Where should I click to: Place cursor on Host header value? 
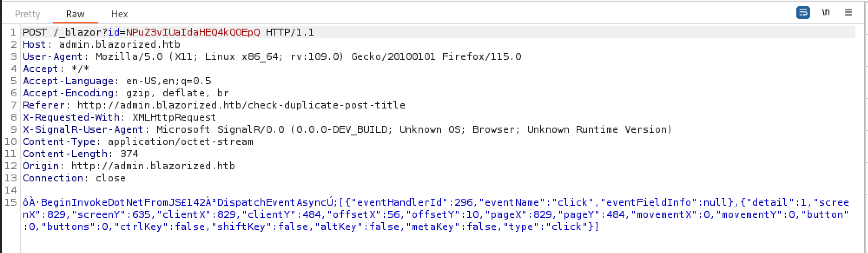pos(119,45)
